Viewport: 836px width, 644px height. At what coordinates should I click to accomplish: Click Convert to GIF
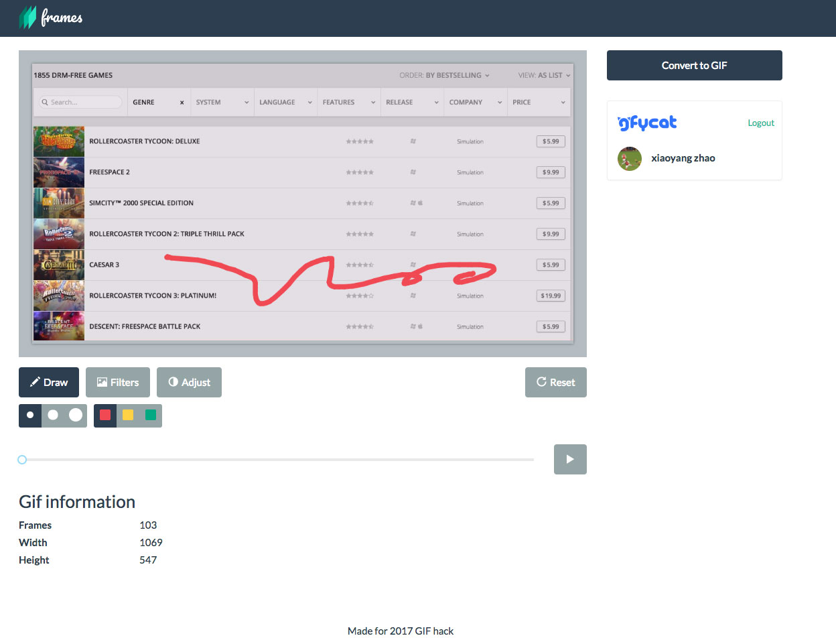coord(695,65)
